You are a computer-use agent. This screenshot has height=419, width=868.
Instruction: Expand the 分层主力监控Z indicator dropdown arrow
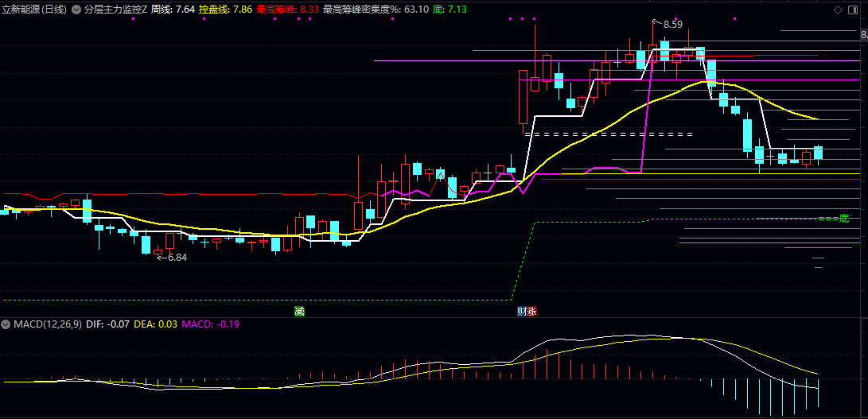tap(76, 10)
